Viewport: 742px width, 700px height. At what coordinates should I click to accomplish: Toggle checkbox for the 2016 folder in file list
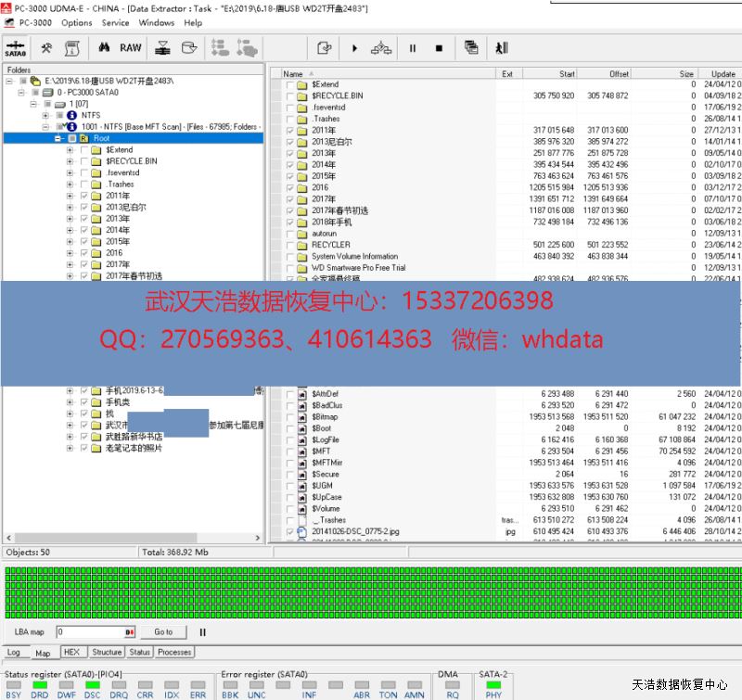pyautogui.click(x=290, y=188)
